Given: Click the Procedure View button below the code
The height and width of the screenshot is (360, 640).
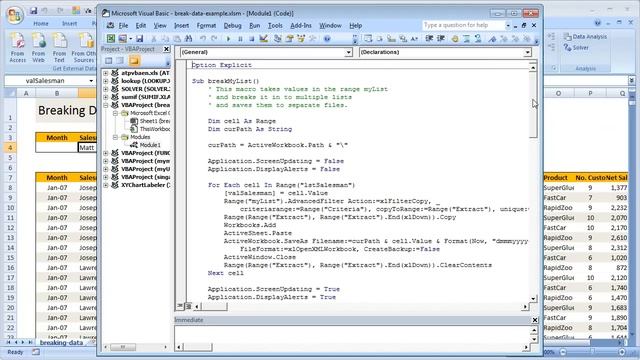Looking at the screenshot, I should coord(180,306).
